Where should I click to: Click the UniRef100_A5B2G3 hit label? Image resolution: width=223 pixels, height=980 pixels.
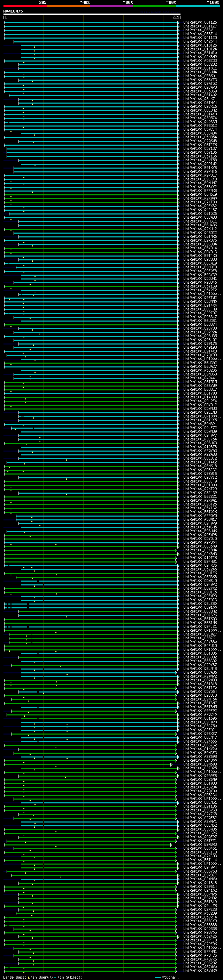click(x=200, y=61)
